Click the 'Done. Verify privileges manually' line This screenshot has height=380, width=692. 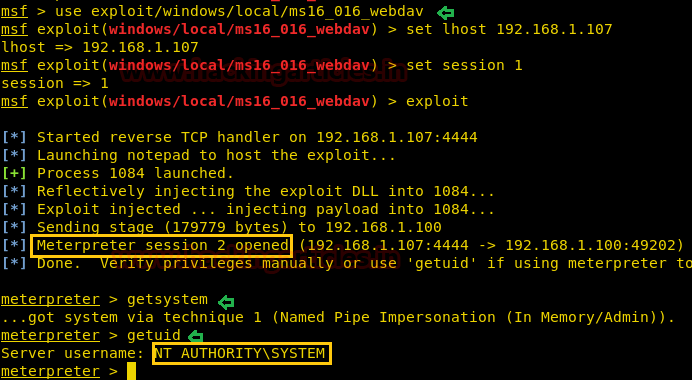tap(364, 263)
